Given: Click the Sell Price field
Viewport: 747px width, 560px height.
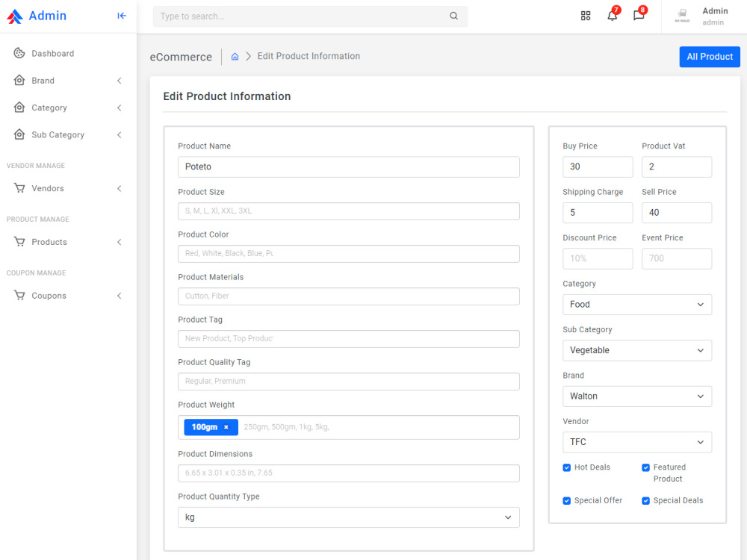Looking at the screenshot, I should pos(677,213).
